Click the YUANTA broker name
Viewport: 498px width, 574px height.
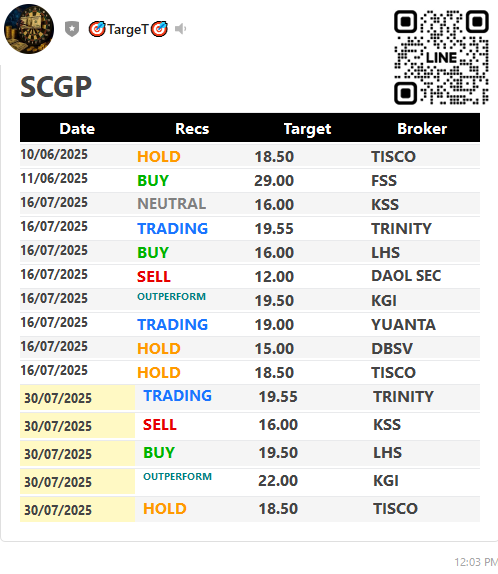click(404, 325)
